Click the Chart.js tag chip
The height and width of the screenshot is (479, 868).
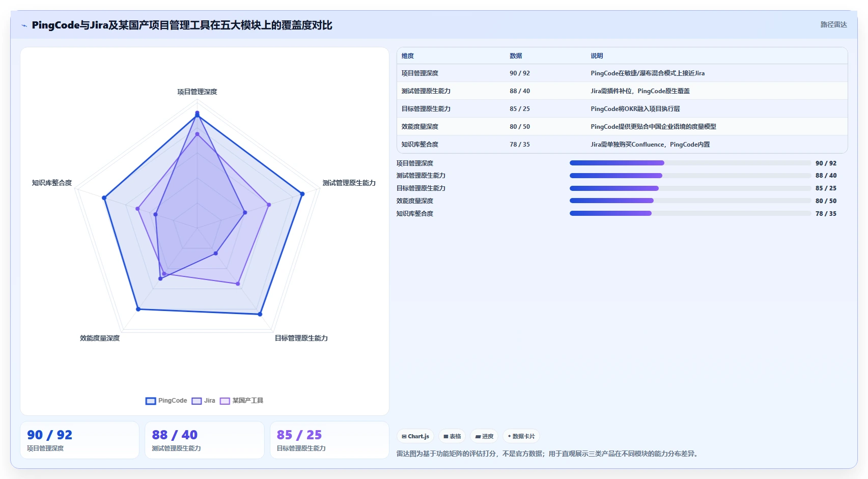415,436
